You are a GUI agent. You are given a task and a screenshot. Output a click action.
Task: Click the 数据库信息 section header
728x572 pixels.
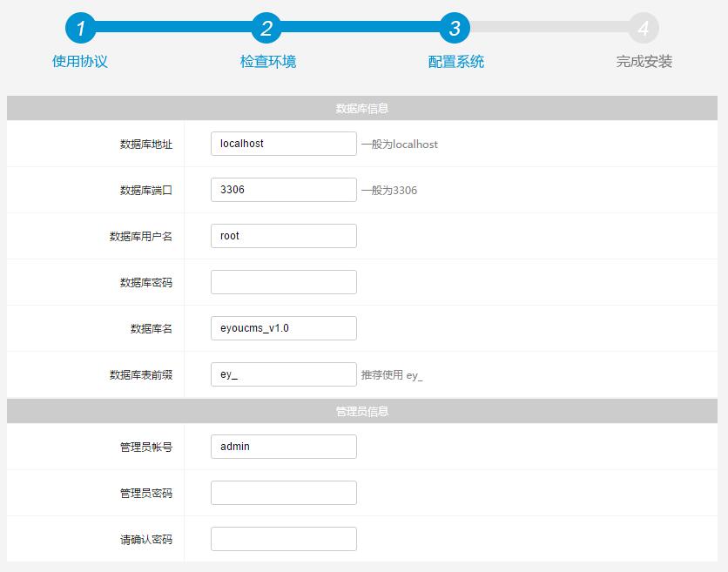(x=362, y=109)
